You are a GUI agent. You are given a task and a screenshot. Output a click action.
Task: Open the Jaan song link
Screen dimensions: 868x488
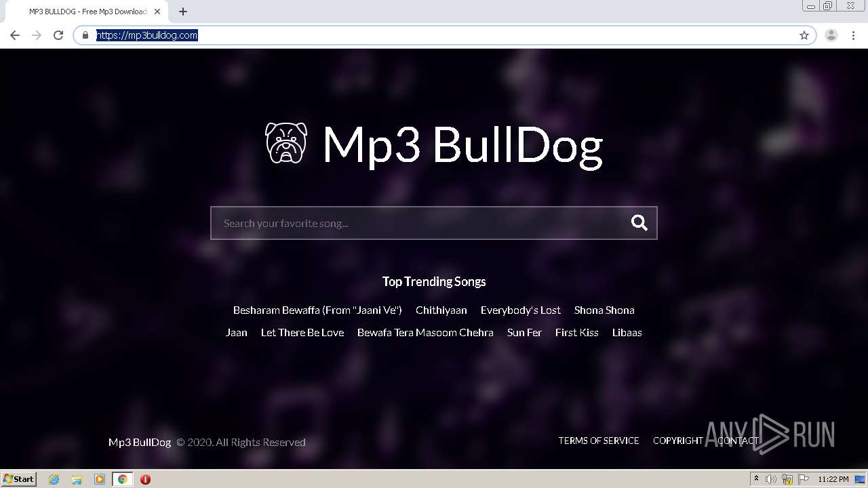(x=237, y=332)
